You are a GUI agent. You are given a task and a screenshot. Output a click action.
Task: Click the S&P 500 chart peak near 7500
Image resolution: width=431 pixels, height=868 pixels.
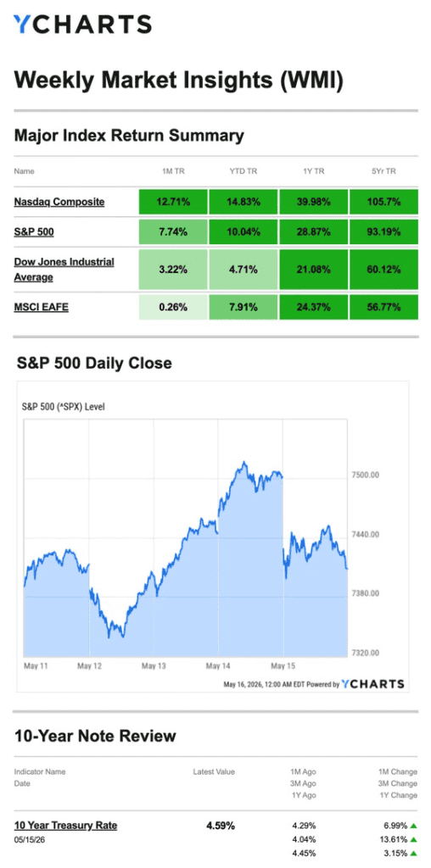tap(243, 462)
